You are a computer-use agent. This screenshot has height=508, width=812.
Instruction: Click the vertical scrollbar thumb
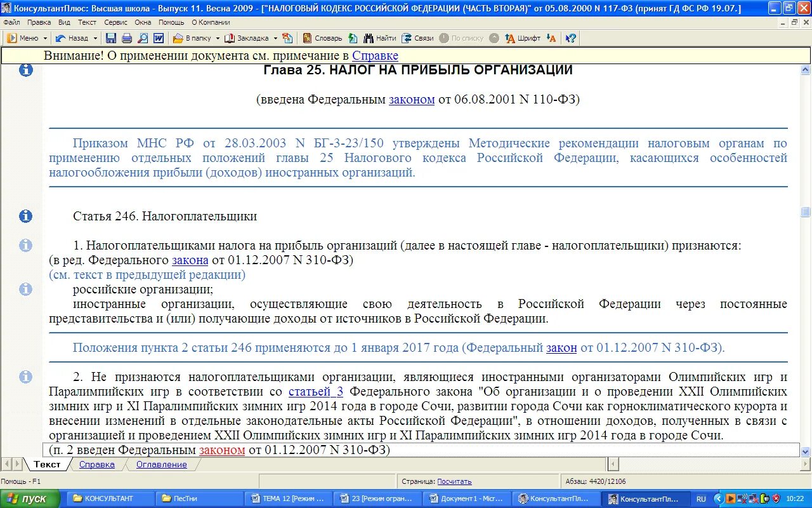806,212
